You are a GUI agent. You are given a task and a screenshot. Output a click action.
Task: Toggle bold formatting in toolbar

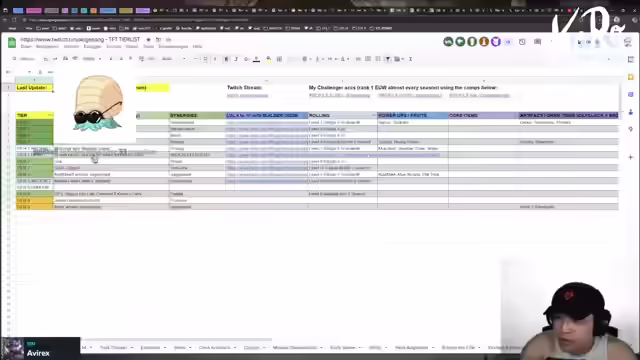tap(226, 59)
